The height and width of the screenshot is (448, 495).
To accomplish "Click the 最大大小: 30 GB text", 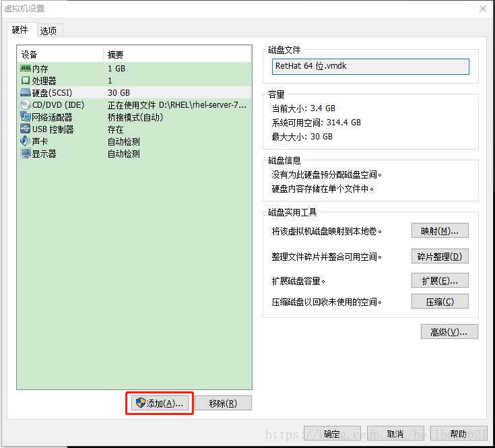I will (x=302, y=137).
